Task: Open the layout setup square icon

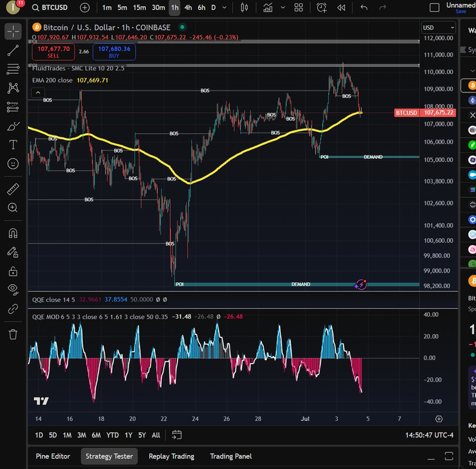Action: (434, 8)
